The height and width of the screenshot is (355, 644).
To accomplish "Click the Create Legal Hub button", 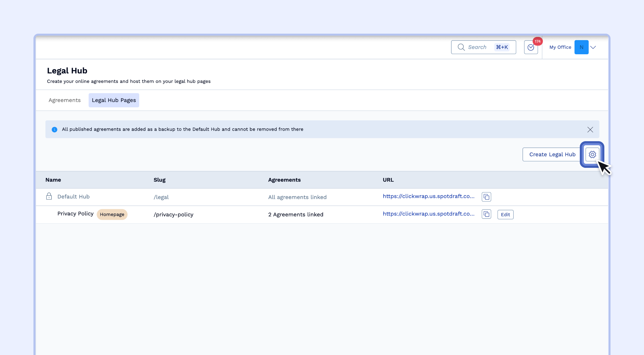I will click(x=552, y=154).
